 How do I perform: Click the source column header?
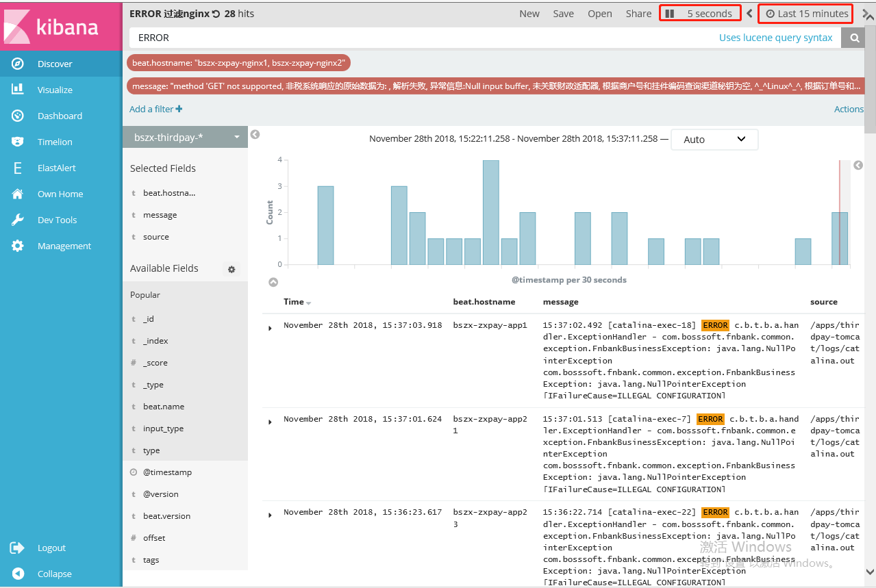(x=824, y=302)
